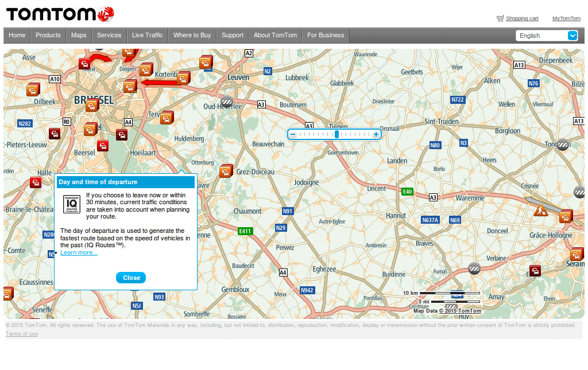Click the dark red traffic icon below A4 label
Image resolution: width=588 pixels, height=370 pixels.
coord(122,135)
